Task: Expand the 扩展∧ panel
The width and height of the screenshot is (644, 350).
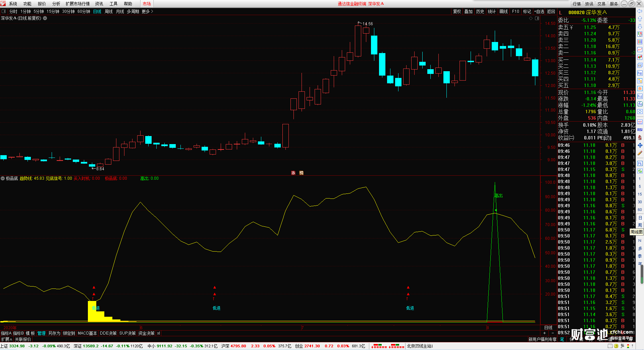Action: [6, 339]
